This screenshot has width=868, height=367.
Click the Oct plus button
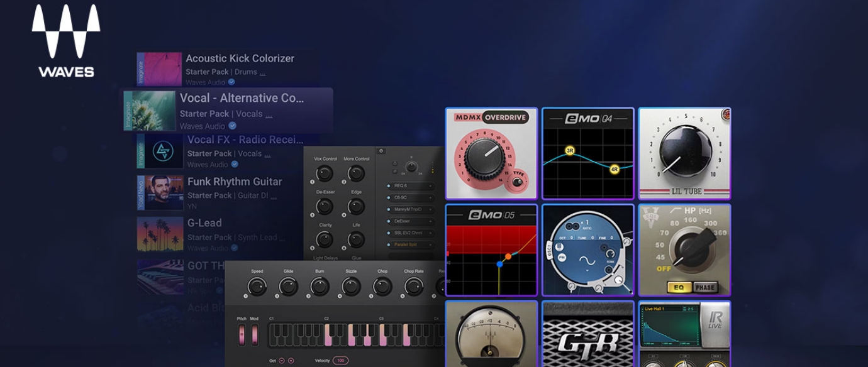(x=291, y=361)
